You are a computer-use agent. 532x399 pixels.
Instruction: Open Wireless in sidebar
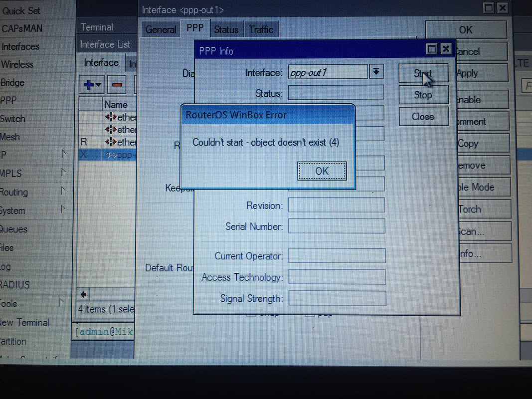click(17, 64)
